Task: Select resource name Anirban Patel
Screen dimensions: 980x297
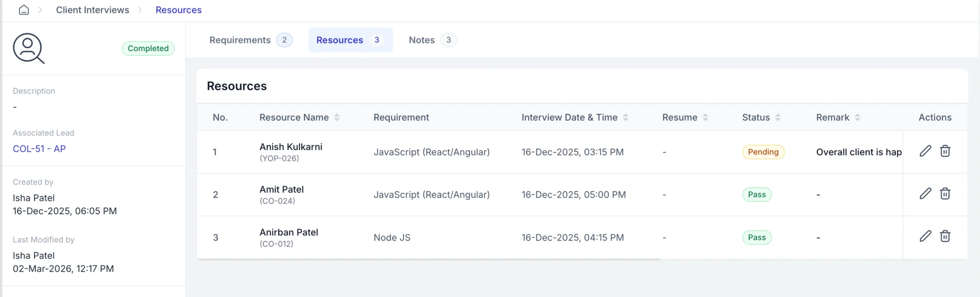Action: [289, 232]
